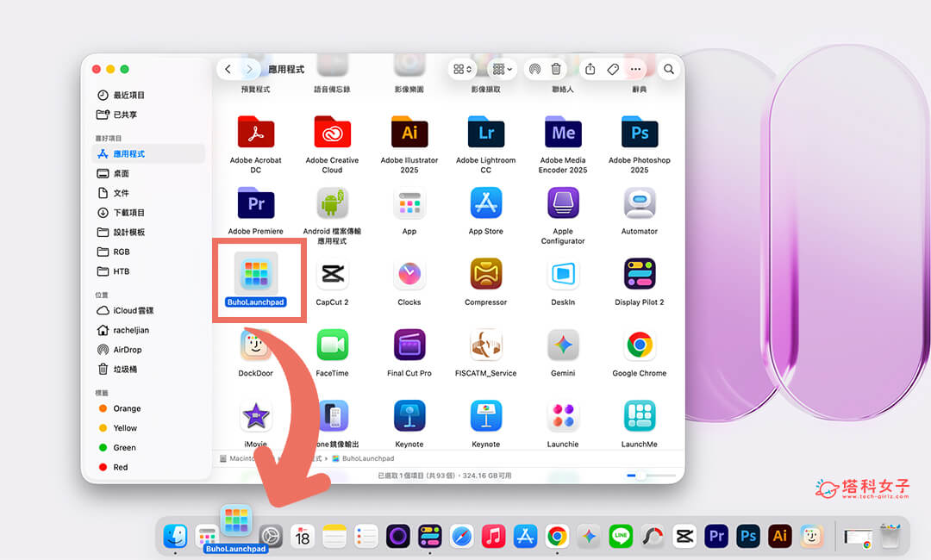Open racheljian home folder in sidebar
Image resolution: width=931 pixels, height=560 pixels.
click(148, 330)
